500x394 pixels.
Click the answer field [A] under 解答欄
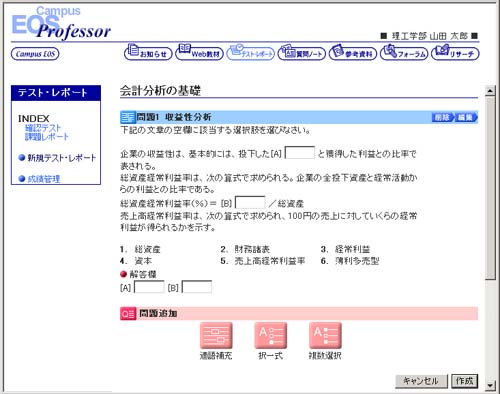click(x=149, y=287)
